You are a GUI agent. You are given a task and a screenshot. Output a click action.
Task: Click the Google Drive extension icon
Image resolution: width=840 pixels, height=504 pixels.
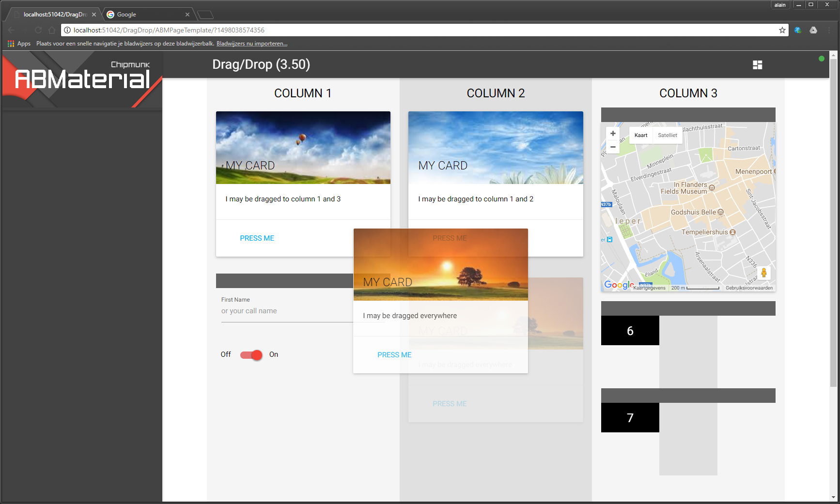click(x=813, y=30)
